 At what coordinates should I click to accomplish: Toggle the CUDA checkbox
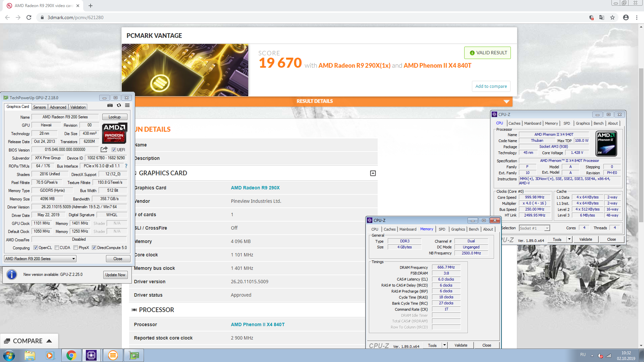(x=57, y=248)
